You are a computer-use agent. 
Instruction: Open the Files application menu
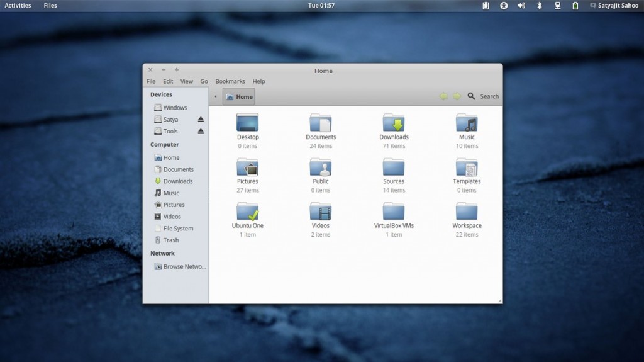50,5
